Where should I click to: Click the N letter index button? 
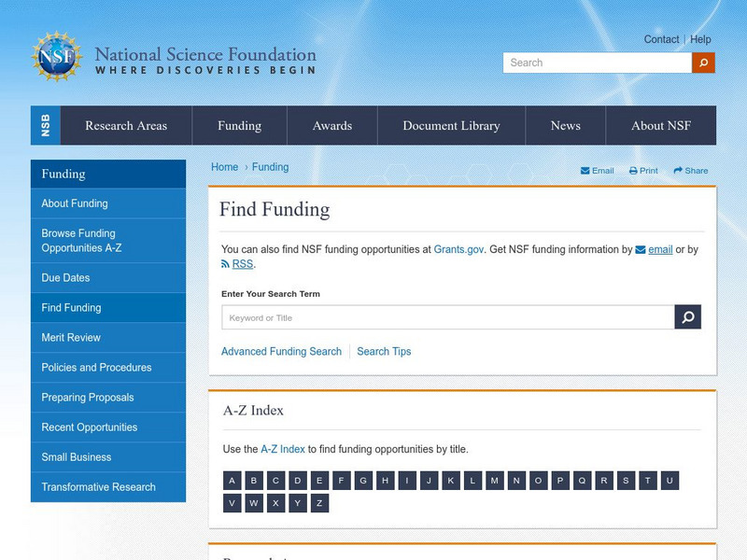coord(516,481)
